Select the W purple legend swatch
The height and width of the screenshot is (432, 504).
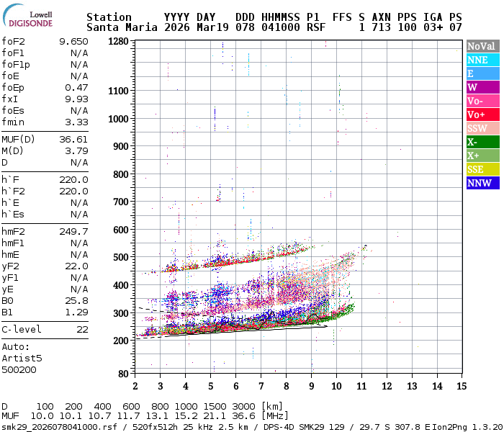[x=483, y=87]
